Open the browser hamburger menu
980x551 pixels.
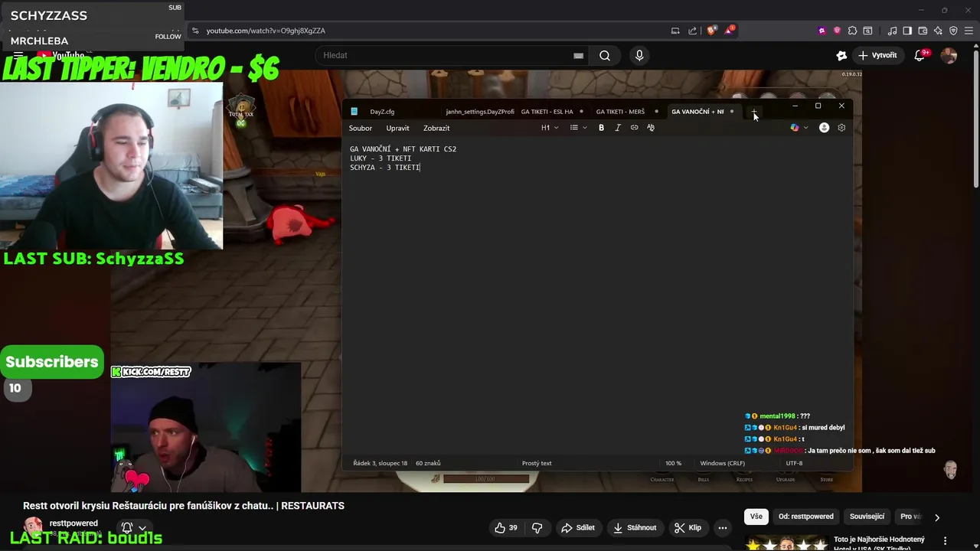click(x=969, y=31)
